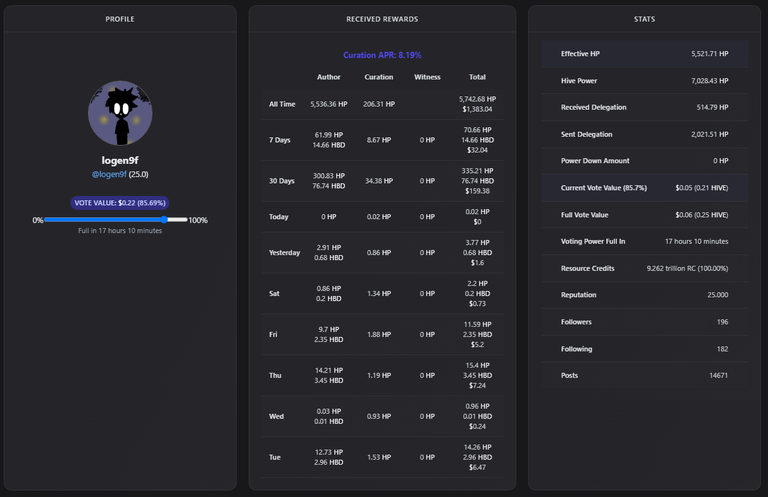Adjust the vote weight slider handle
768x497 pixels.
[164, 220]
